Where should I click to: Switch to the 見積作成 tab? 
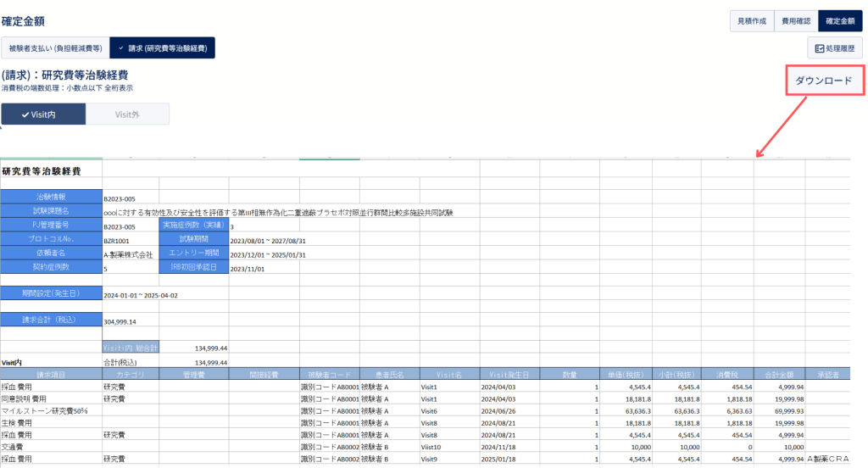(x=752, y=21)
